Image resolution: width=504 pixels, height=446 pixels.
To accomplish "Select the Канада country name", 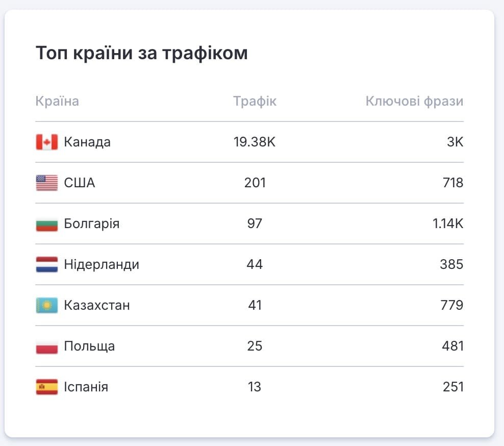I will (87, 142).
